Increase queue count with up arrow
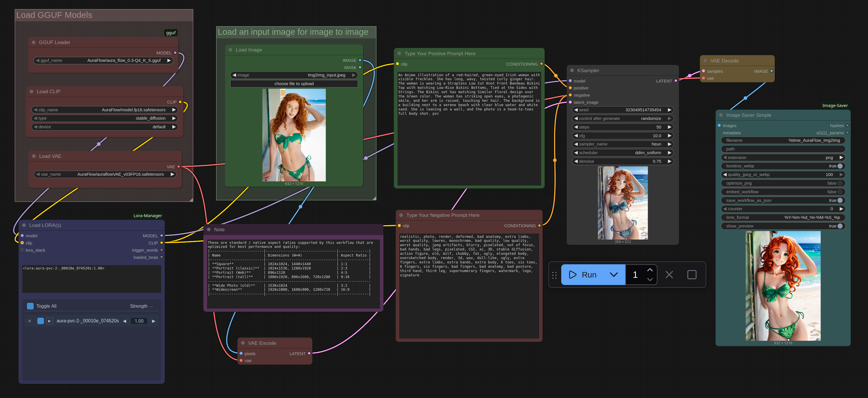This screenshot has height=398, width=868. pos(650,270)
